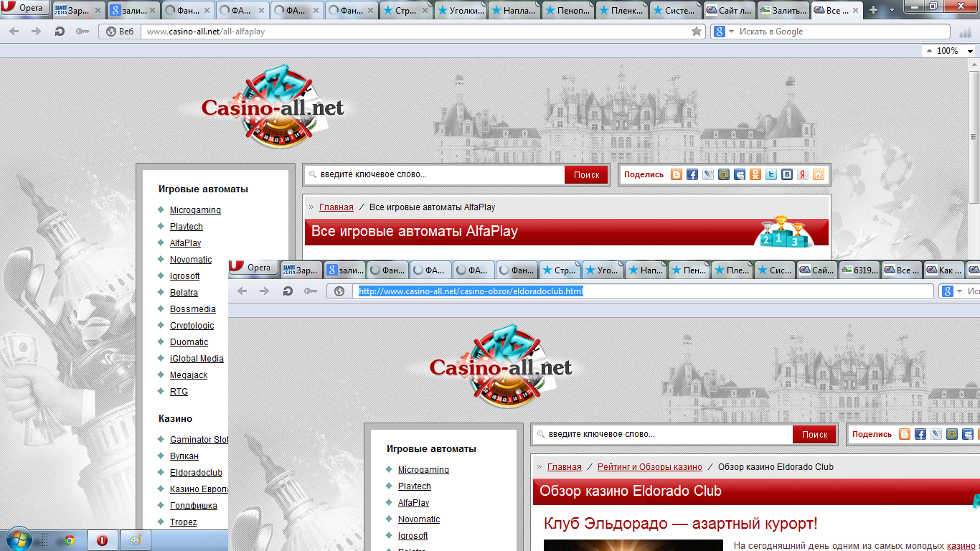This screenshot has height=551, width=980.
Task: Go forward in the back window's toolbar
Action: (37, 32)
